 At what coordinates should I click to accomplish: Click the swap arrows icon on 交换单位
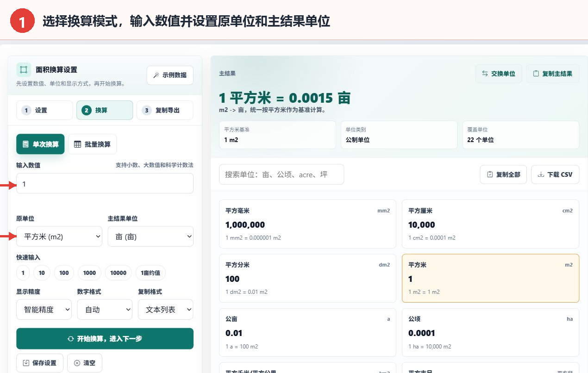coord(485,74)
